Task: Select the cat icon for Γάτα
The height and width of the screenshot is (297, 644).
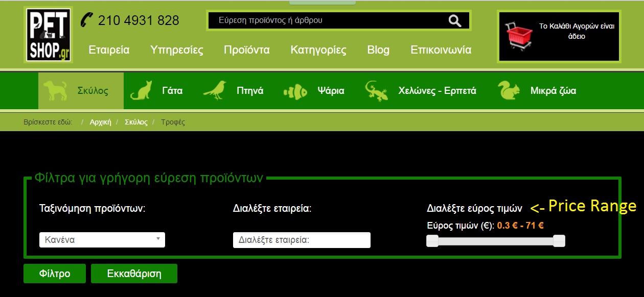Action: (142, 91)
